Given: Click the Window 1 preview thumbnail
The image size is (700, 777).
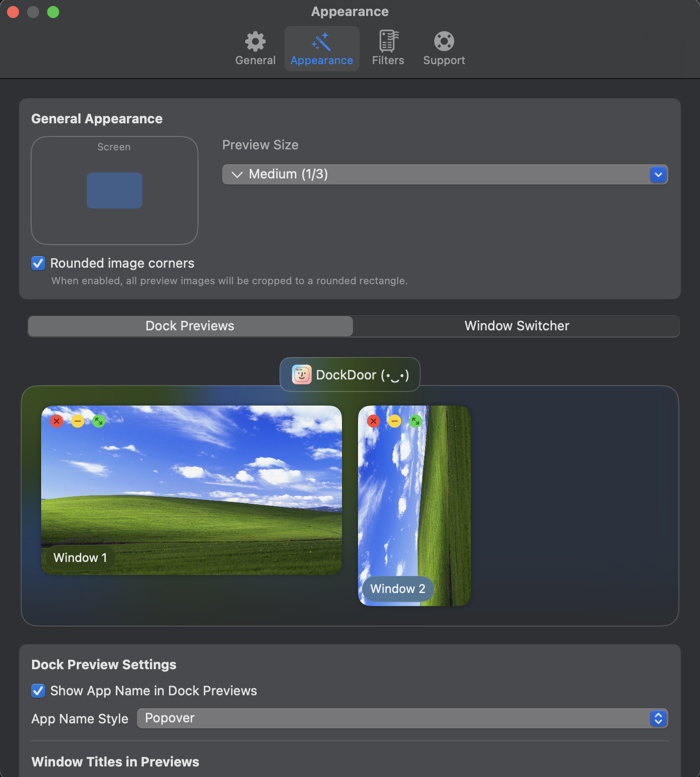Looking at the screenshot, I should click(192, 490).
